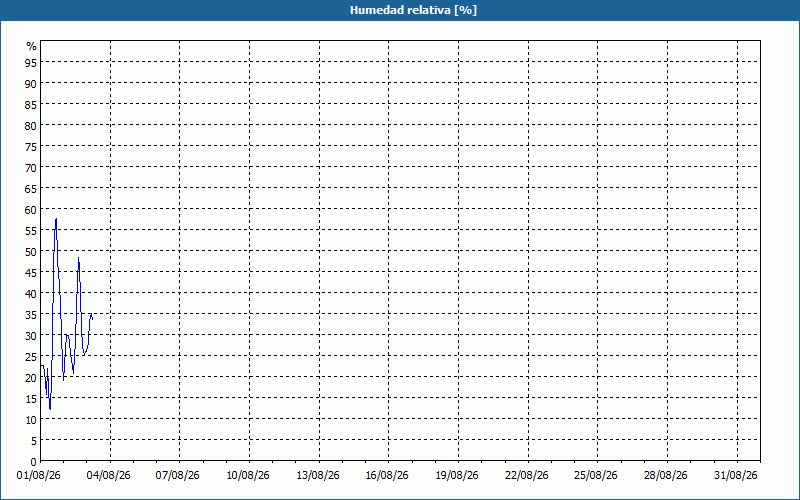Click the 01/08/26 date label
Screen dimensions: 800x500
point(39,476)
